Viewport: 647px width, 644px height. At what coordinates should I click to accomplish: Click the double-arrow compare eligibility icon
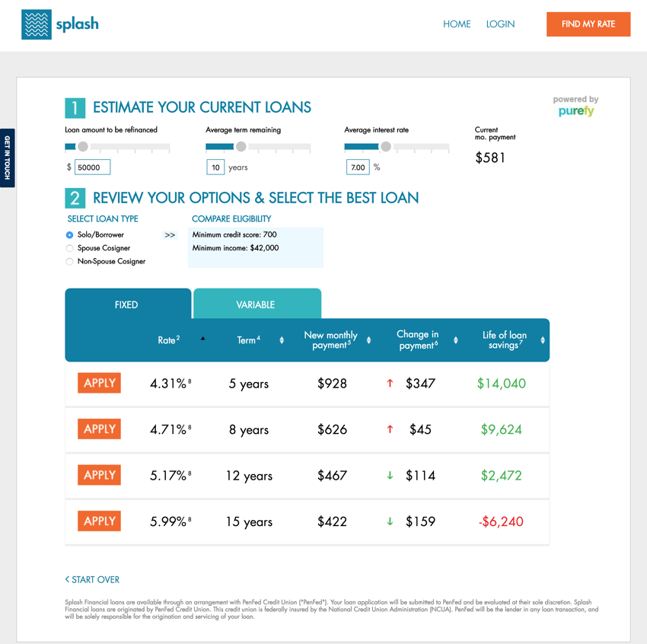point(170,235)
